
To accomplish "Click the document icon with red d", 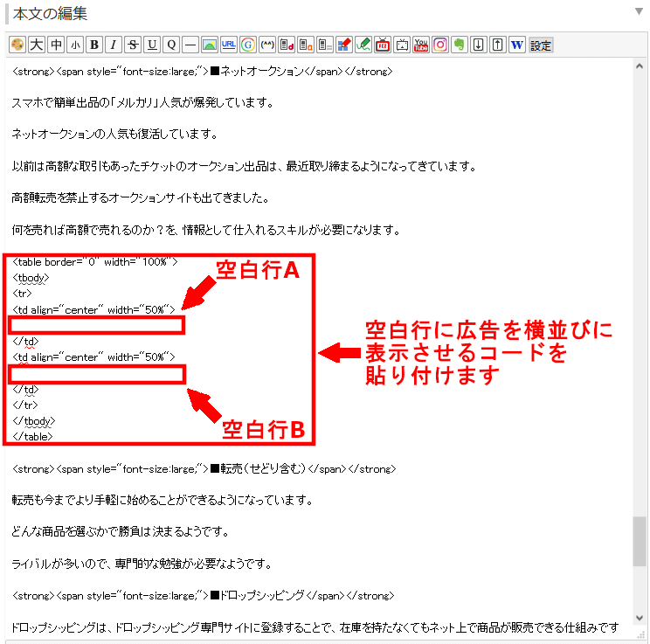I will pos(287,45).
